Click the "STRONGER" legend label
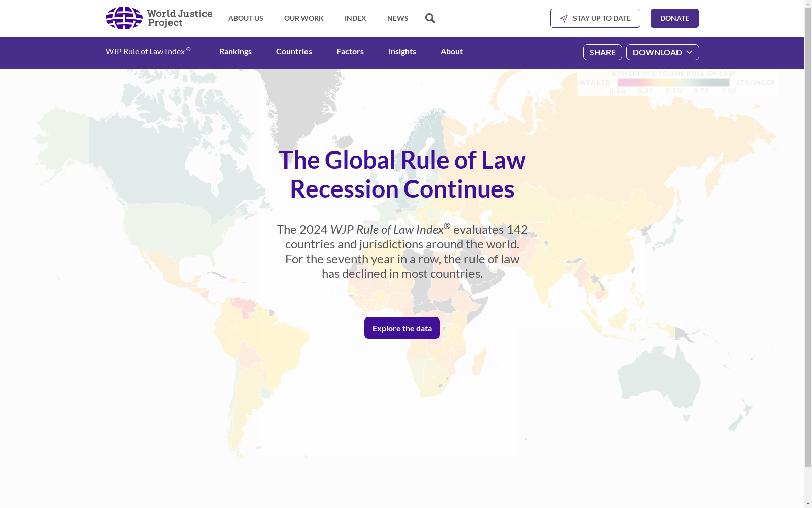 756,83
